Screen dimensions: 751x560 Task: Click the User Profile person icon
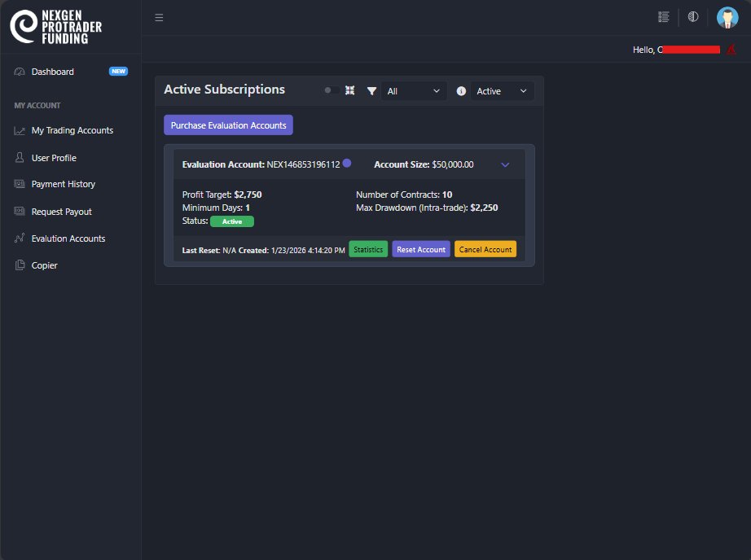(x=20, y=157)
